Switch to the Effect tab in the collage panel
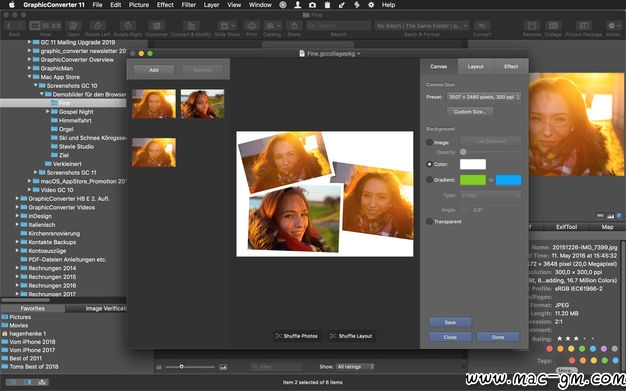 coord(511,66)
